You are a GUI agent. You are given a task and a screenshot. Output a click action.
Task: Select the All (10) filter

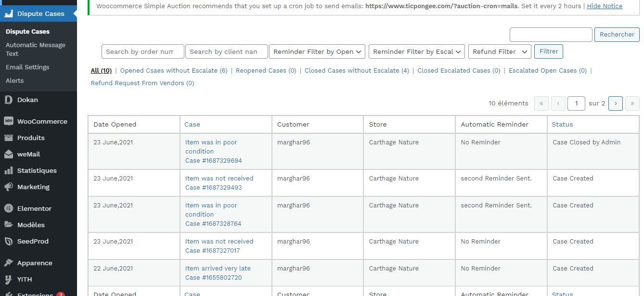click(x=101, y=70)
